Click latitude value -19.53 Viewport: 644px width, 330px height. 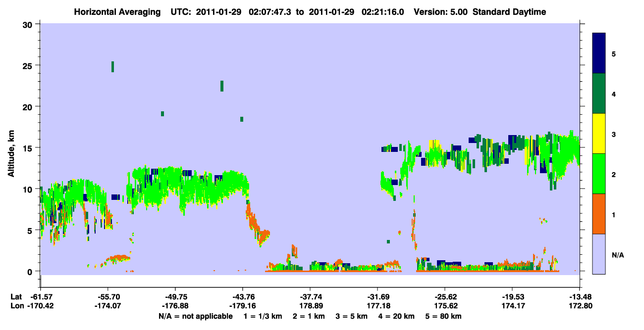512,297
